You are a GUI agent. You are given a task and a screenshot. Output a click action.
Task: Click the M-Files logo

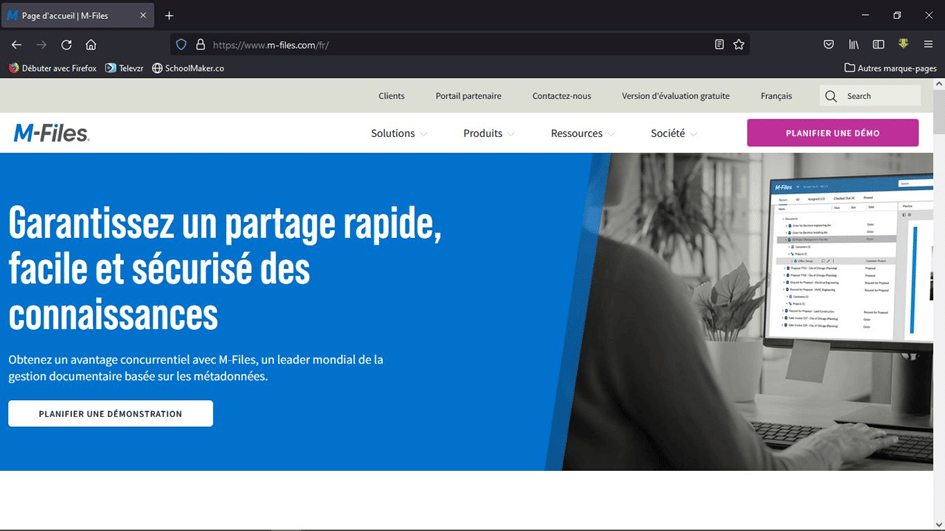(51, 133)
